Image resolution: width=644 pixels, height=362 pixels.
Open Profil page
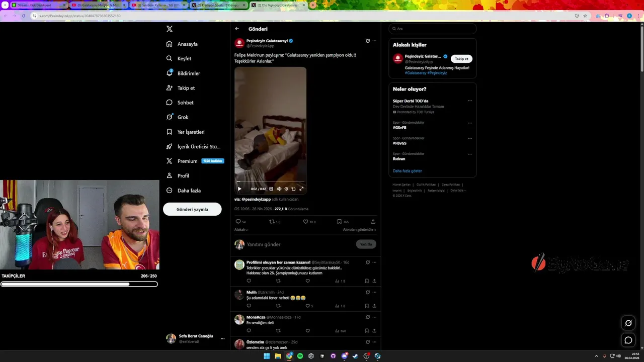[x=178, y=175]
